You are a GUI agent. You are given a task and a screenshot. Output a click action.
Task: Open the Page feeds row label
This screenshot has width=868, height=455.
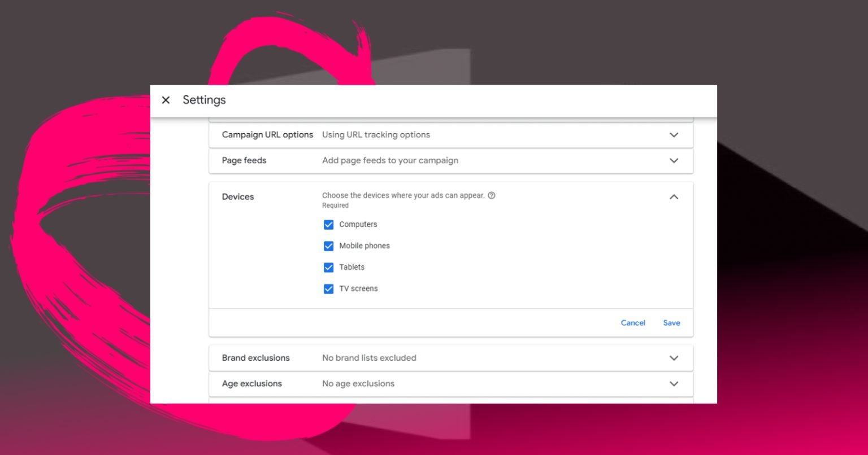(244, 160)
